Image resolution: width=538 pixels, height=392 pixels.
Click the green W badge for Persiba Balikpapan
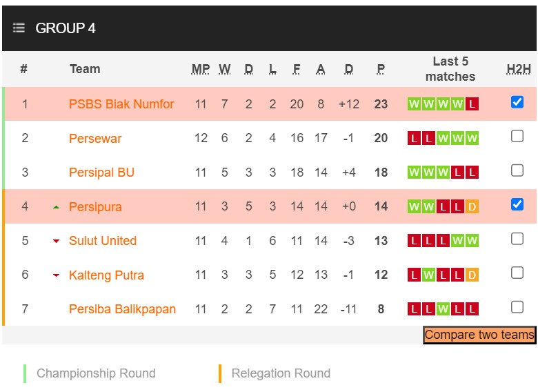click(x=443, y=309)
